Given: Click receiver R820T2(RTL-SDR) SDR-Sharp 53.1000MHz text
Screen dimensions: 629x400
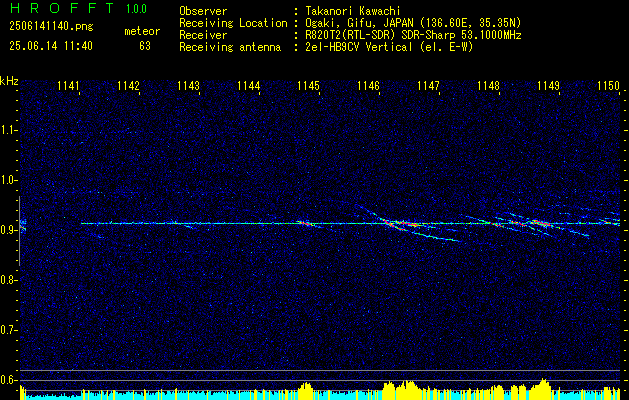Looking at the screenshot, I should [413, 35].
